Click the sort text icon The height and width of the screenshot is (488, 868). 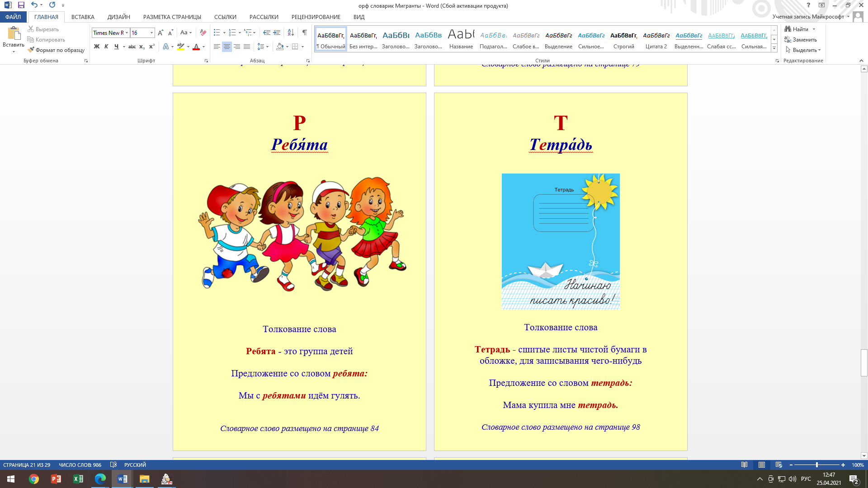point(291,33)
